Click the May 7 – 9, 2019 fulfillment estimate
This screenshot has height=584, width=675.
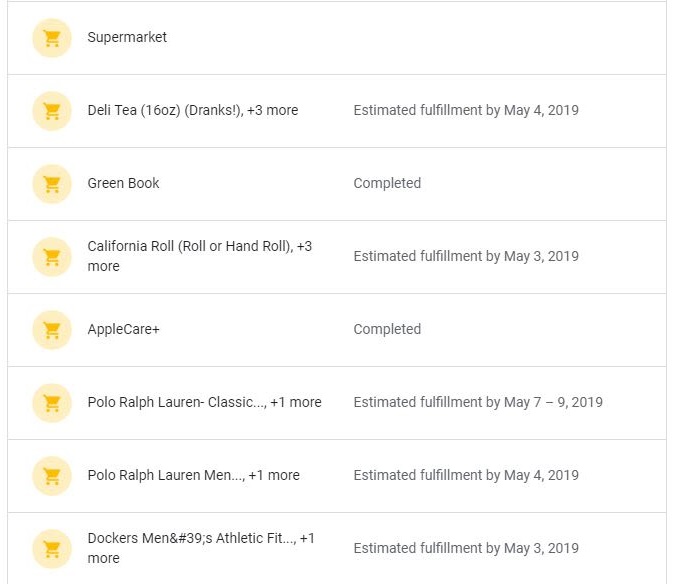coord(478,402)
